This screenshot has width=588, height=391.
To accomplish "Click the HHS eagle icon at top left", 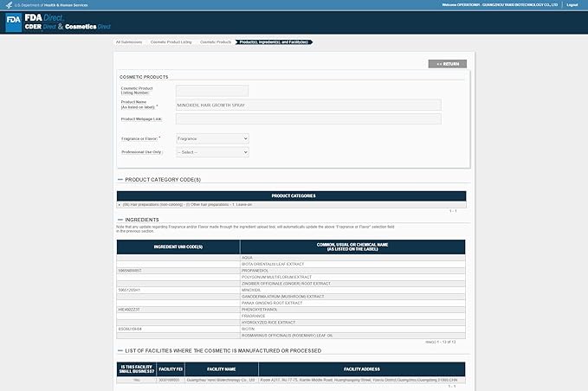I will pyautogui.click(x=5, y=3).
